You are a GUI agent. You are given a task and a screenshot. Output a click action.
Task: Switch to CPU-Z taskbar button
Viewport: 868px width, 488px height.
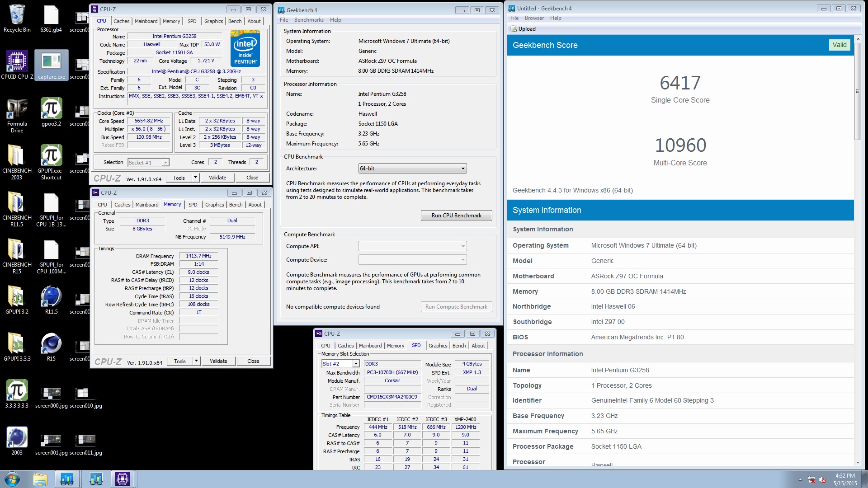click(x=122, y=479)
